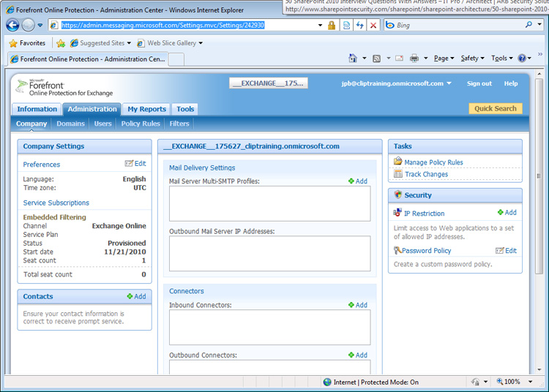This screenshot has height=392, width=549.
Task: Add an Outbound Connector
Action: [x=358, y=355]
